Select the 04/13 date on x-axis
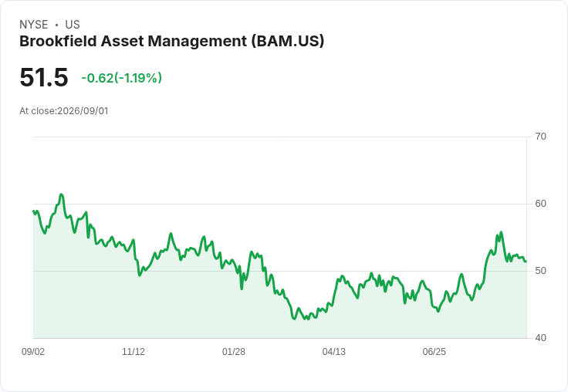 point(334,352)
